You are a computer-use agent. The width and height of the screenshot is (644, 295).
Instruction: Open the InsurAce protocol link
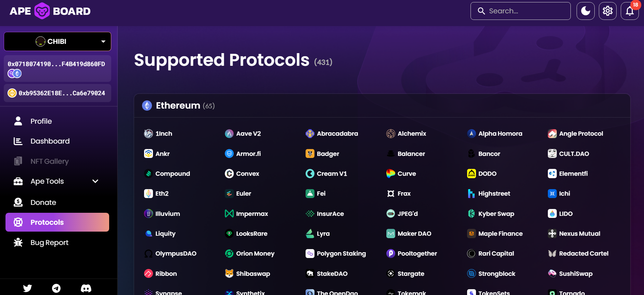pyautogui.click(x=325, y=214)
